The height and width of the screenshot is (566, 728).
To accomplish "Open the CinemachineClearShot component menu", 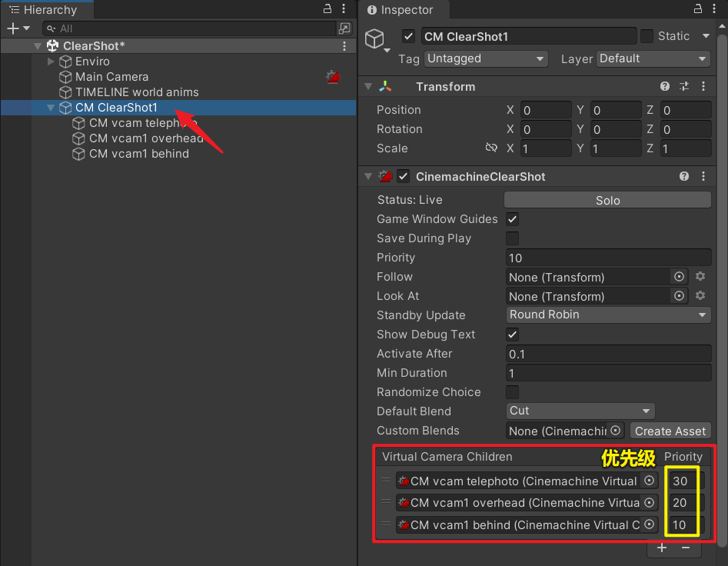I will [x=703, y=176].
